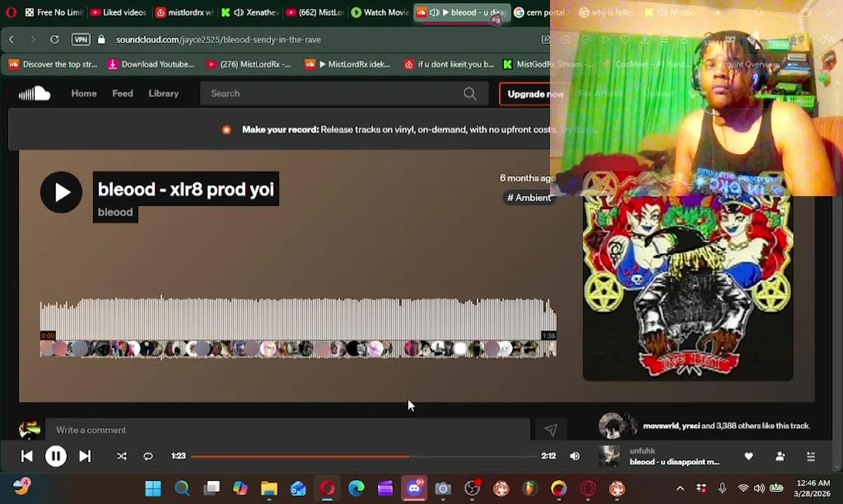Screen dimensions: 843x504
Task: Open Discord from the taskbar
Action: click(x=414, y=489)
